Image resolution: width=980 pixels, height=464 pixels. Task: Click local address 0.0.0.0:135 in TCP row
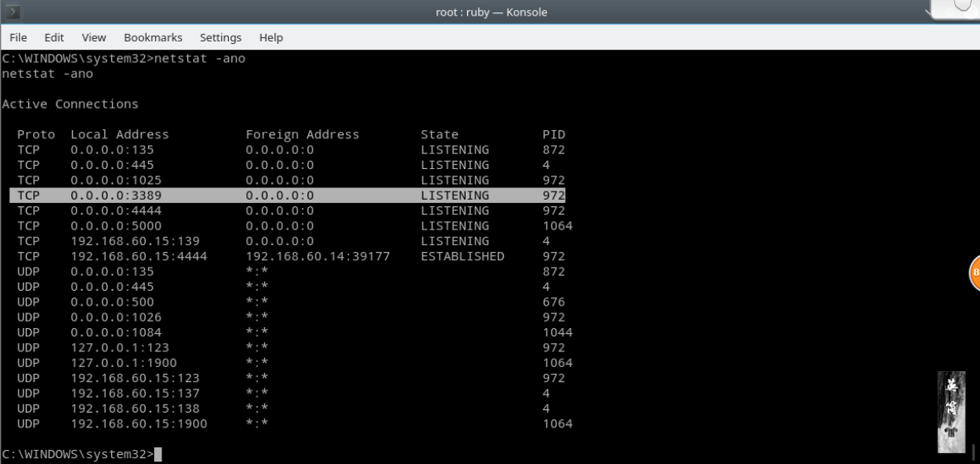[112, 150]
